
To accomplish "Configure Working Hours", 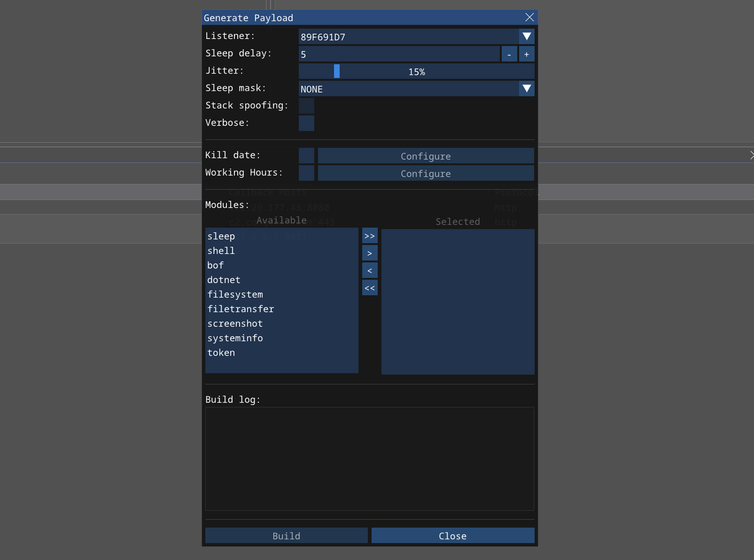I will click(426, 173).
